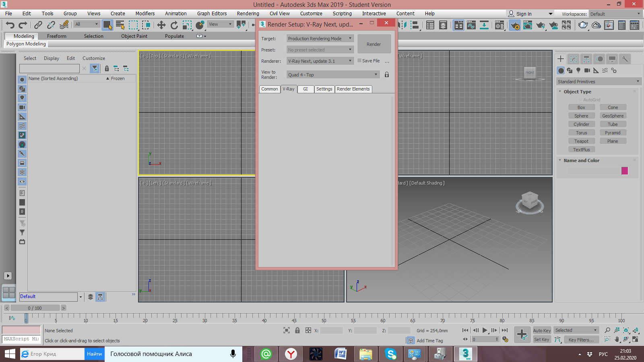Click the pink object color swatch
Screen dimensions: 644x362
(625, 171)
